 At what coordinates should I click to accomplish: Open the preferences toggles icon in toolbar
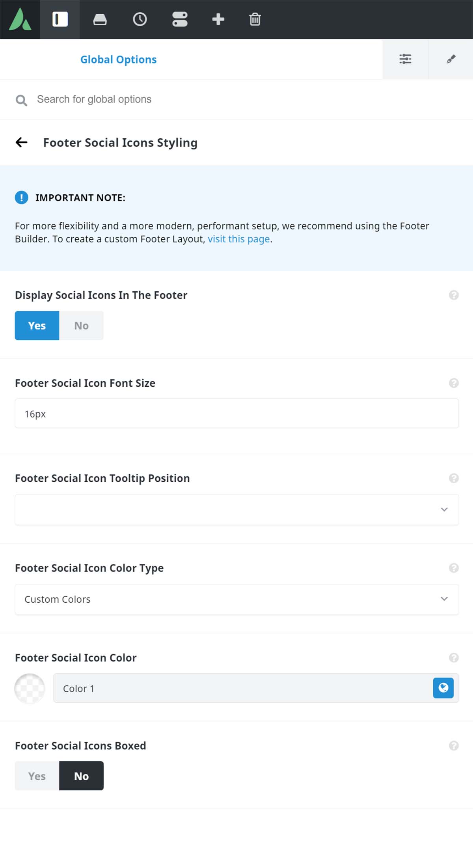180,19
